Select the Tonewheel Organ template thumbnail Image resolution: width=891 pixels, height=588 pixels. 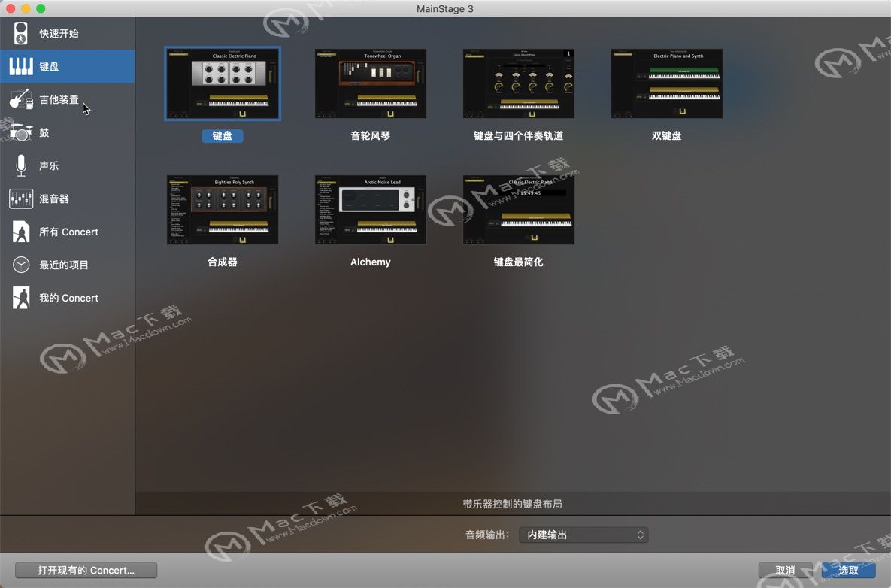371,83
